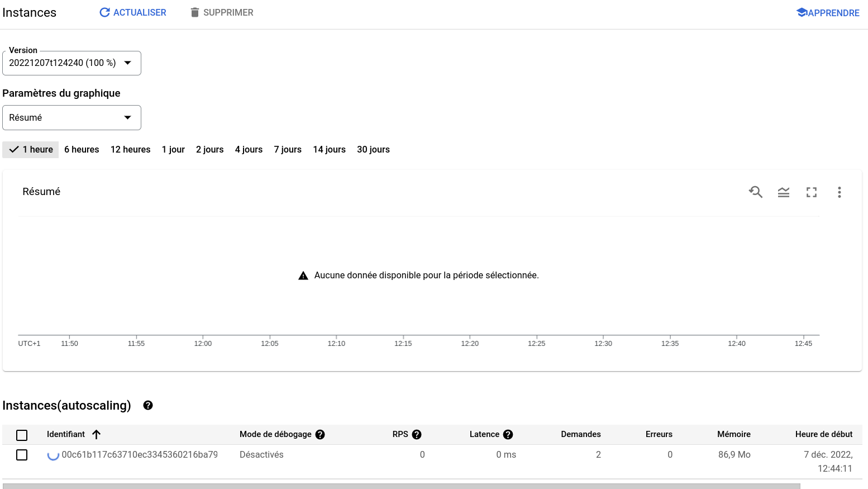
Task: Click the reset zoom magnifier icon
Action: (x=756, y=192)
